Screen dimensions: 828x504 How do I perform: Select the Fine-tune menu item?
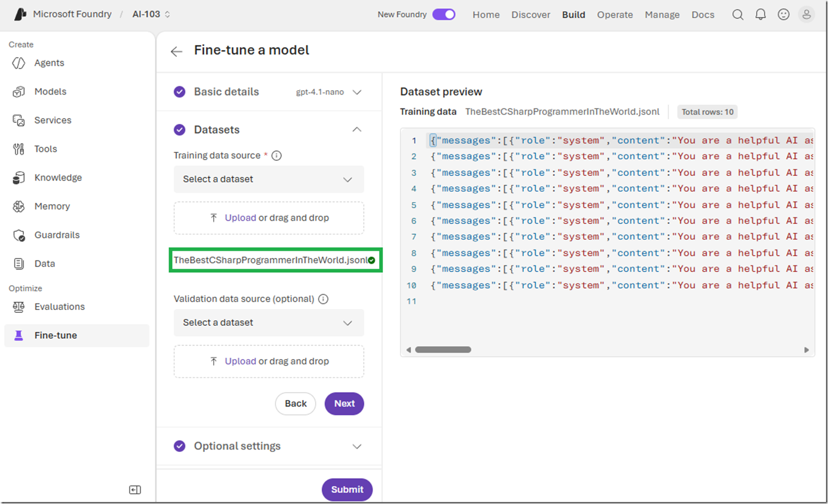click(x=77, y=336)
